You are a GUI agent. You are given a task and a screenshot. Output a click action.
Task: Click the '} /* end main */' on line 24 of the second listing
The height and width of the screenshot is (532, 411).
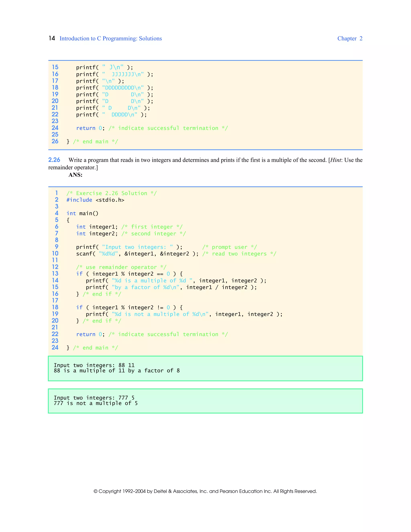[x=92, y=348]
